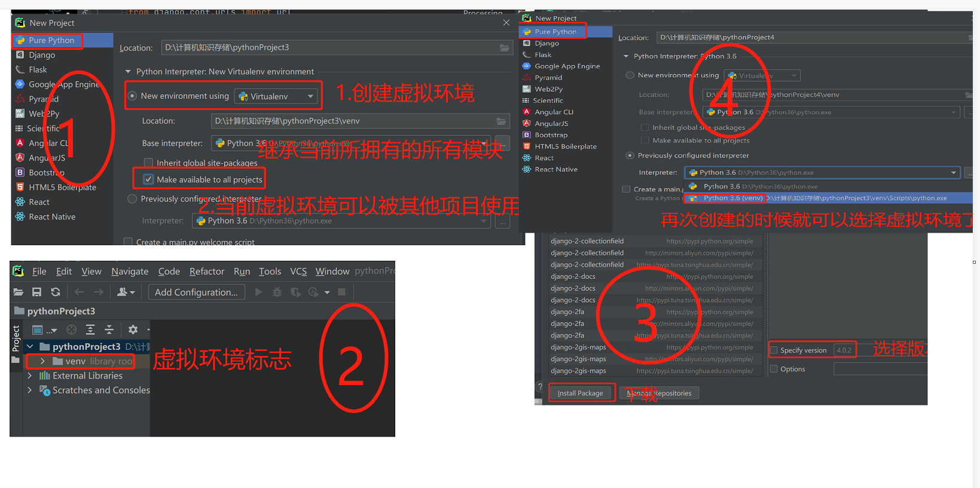Viewport: 980px width, 488px height.
Task: Open the Tools menu
Action: [270, 272]
